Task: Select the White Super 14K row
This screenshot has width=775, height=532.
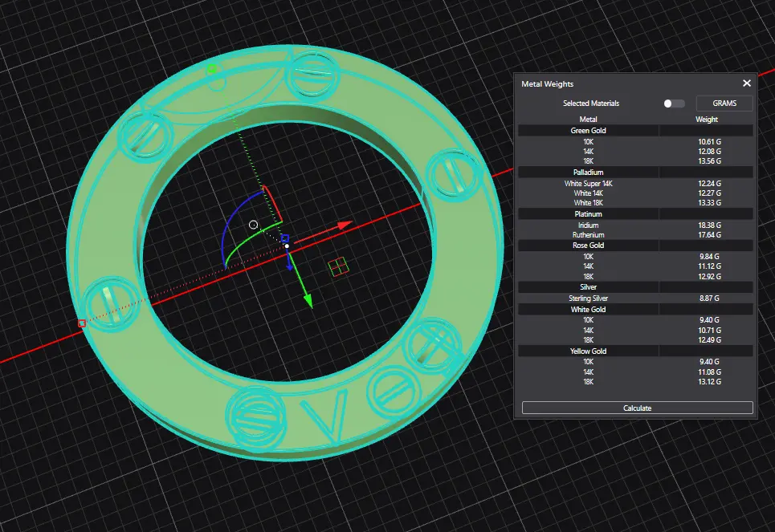Action: tap(635, 183)
